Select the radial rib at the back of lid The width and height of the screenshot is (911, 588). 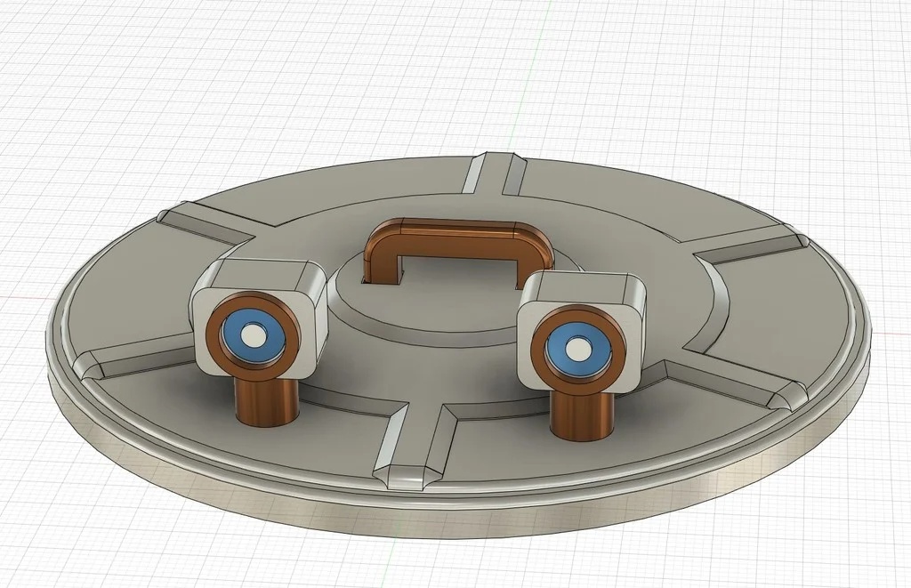click(494, 173)
